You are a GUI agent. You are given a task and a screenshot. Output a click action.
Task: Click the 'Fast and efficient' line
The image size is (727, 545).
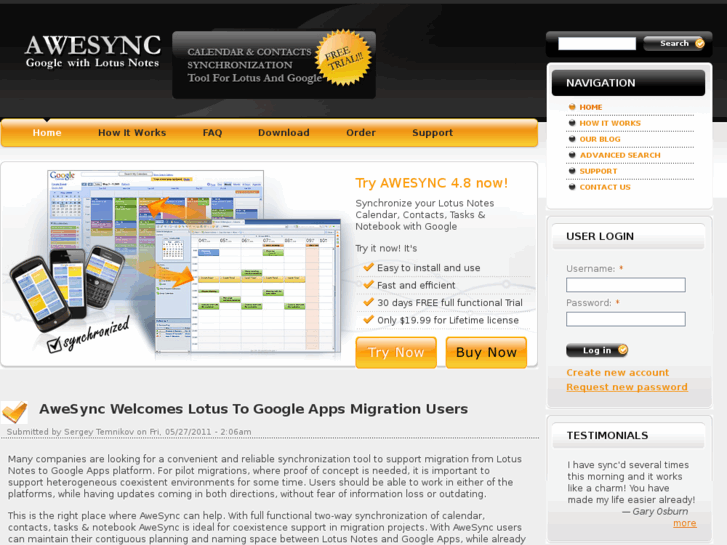416,285
